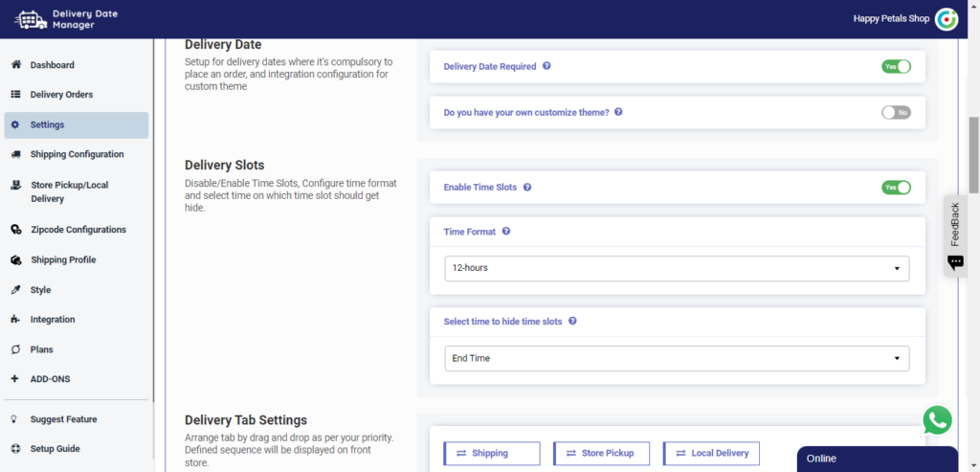Click help icon beside Delivery Date Required

click(x=546, y=66)
